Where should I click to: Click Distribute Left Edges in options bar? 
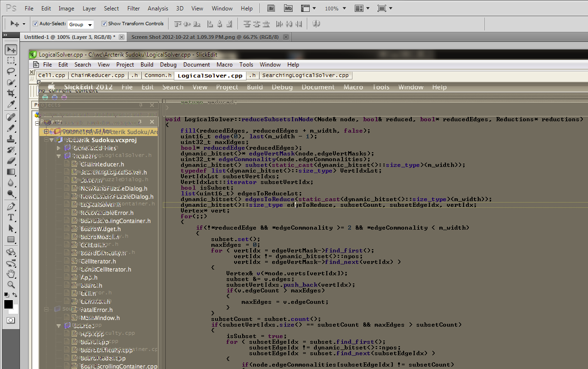[279, 24]
